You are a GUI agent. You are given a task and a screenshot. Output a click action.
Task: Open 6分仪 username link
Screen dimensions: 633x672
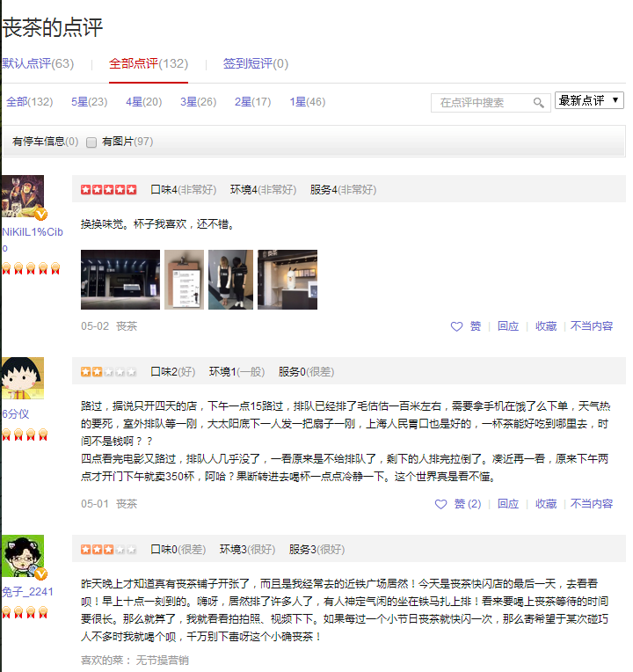(16, 414)
